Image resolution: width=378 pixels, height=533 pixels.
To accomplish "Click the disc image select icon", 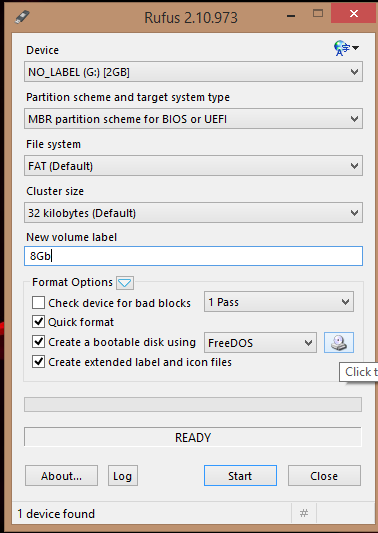I will pyautogui.click(x=339, y=342).
